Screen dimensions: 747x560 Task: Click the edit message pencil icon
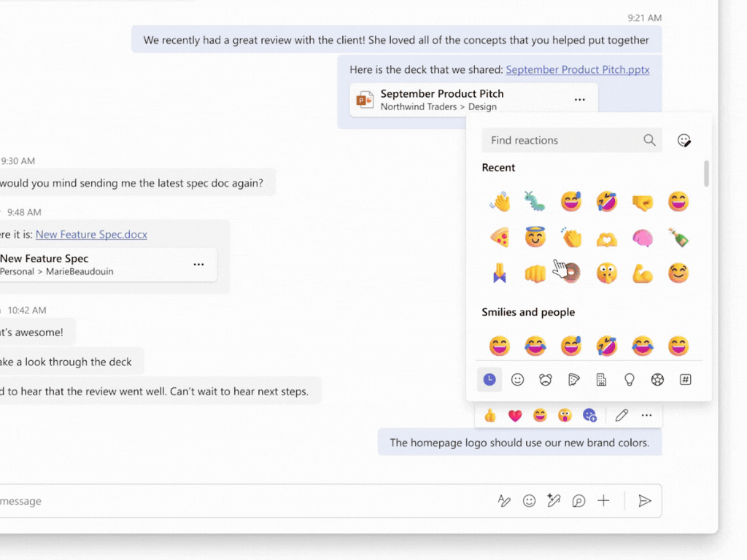(622, 416)
